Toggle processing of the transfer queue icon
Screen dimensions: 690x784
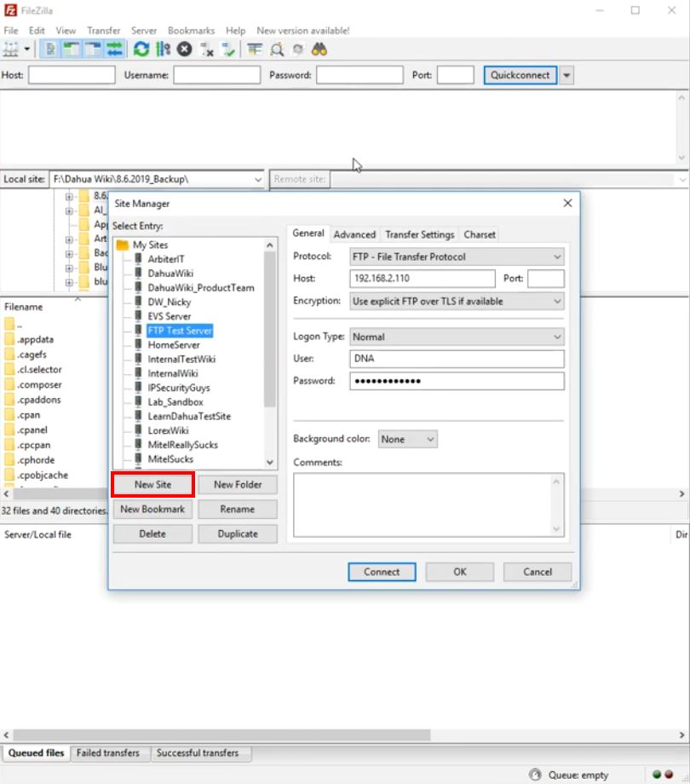(163, 49)
